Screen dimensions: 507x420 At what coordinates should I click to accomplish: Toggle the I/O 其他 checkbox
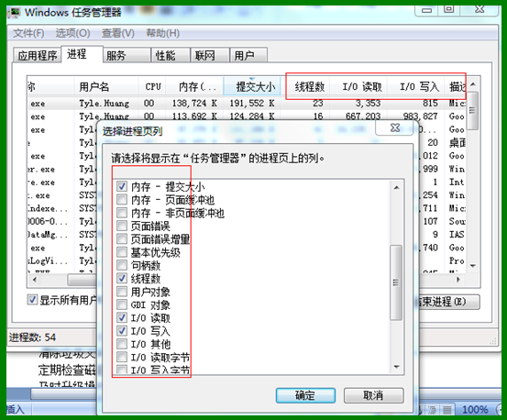(122, 344)
